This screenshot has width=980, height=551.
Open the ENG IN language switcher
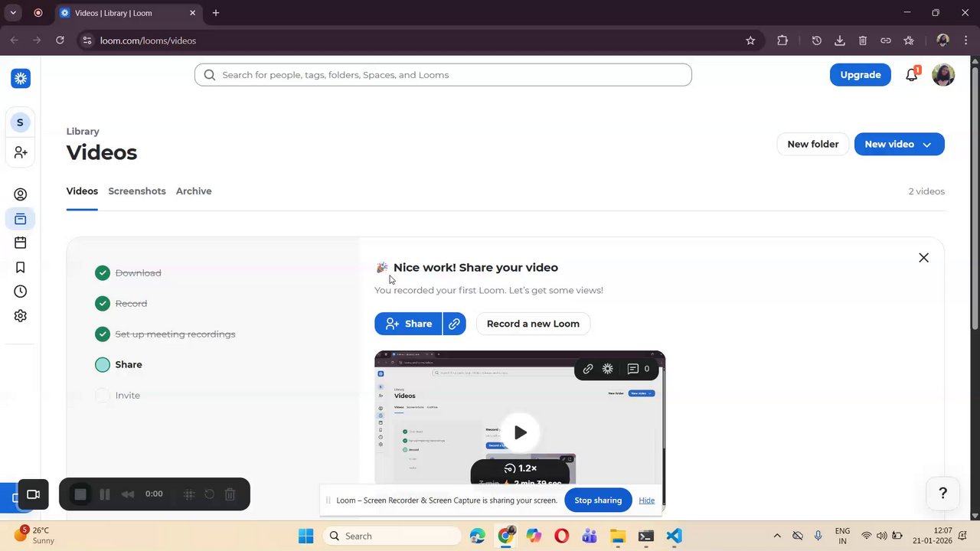(x=842, y=536)
